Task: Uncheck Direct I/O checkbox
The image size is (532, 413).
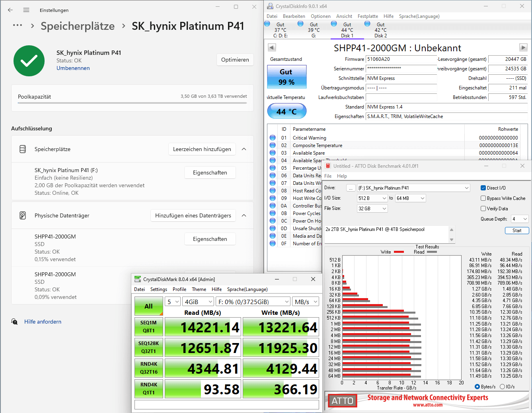Action: 483,188
